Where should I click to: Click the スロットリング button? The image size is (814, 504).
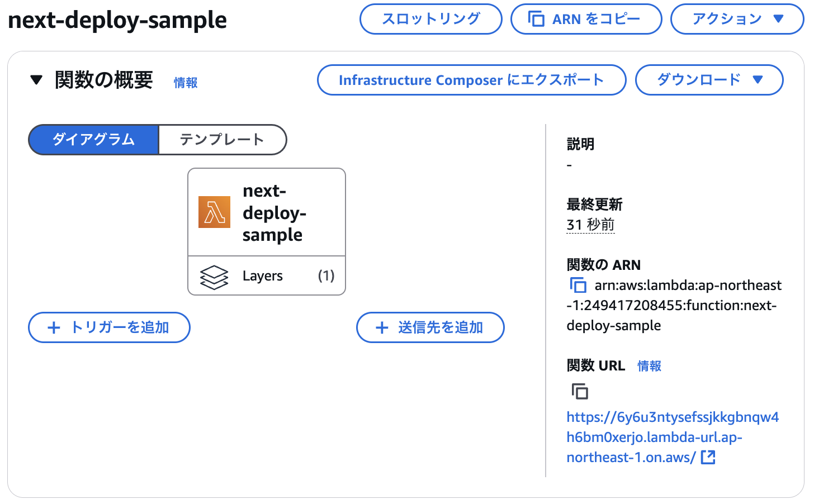click(430, 19)
